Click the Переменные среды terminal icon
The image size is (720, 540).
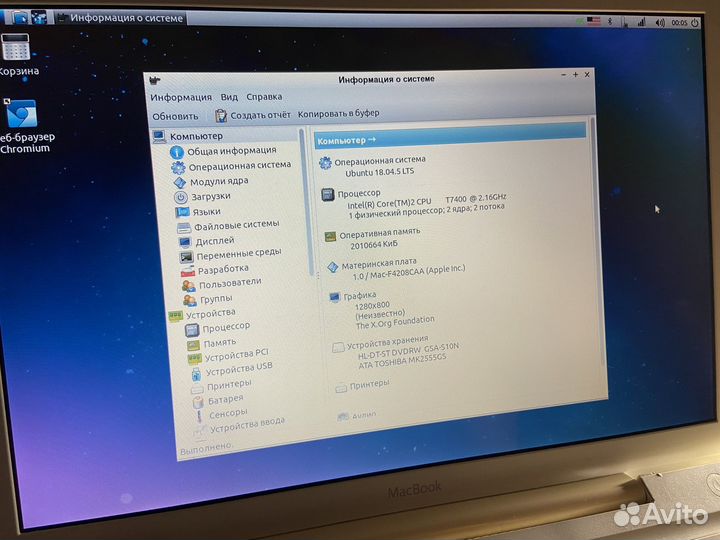click(x=187, y=257)
